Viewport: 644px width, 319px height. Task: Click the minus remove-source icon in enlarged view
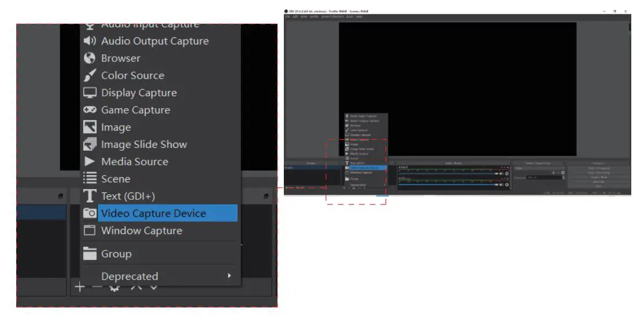coord(97,287)
